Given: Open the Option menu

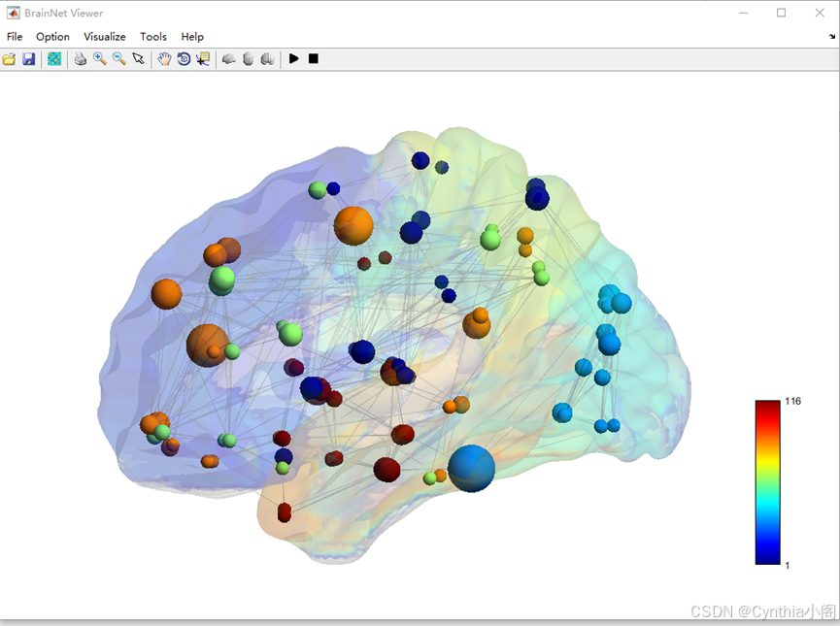Looking at the screenshot, I should point(52,36).
